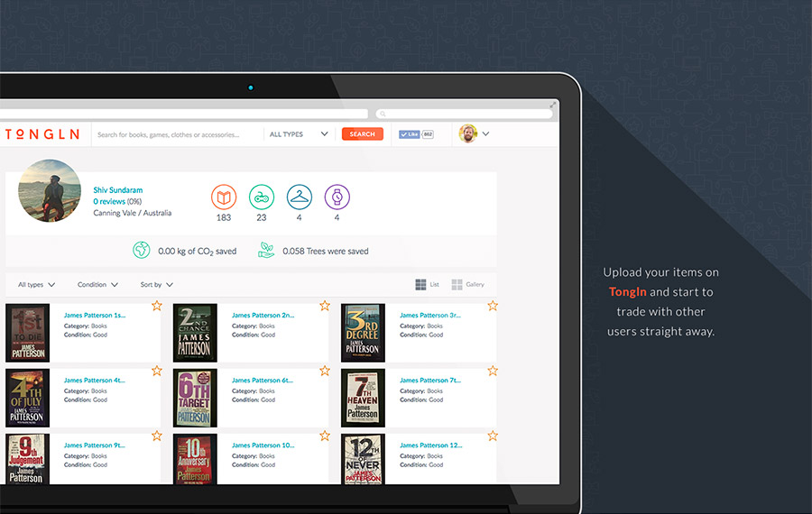Click the Facebook Like button
This screenshot has width=812, height=514.
coord(409,134)
